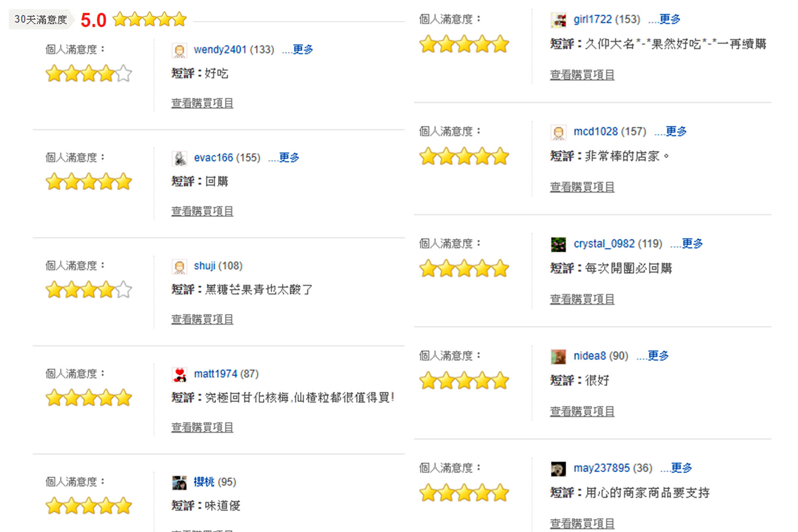Click matt1974's heart avatar icon

179,374
